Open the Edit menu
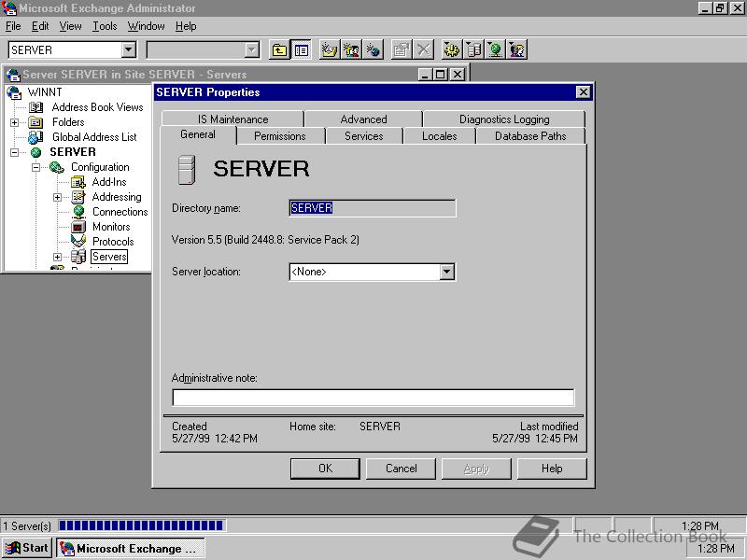The width and height of the screenshot is (747, 560). [x=40, y=26]
